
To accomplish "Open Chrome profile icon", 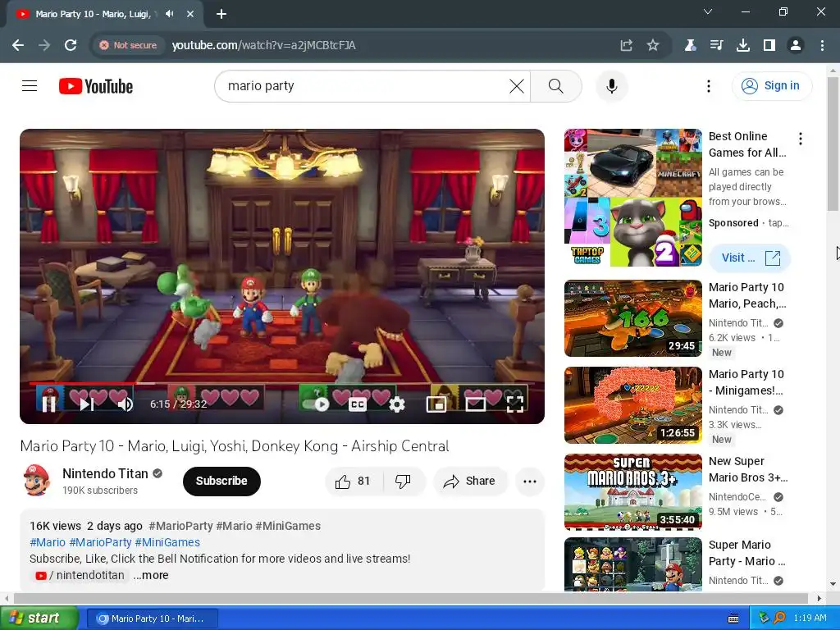I will [x=796, y=45].
